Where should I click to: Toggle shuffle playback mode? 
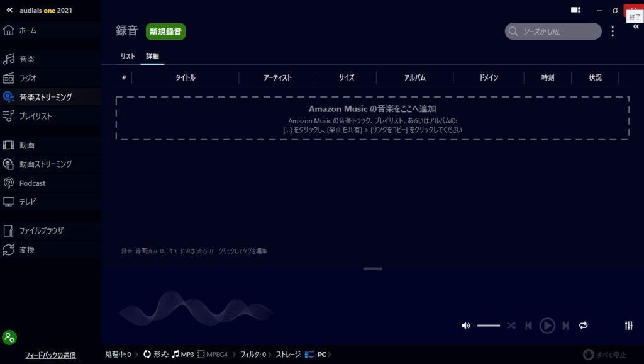click(x=511, y=326)
